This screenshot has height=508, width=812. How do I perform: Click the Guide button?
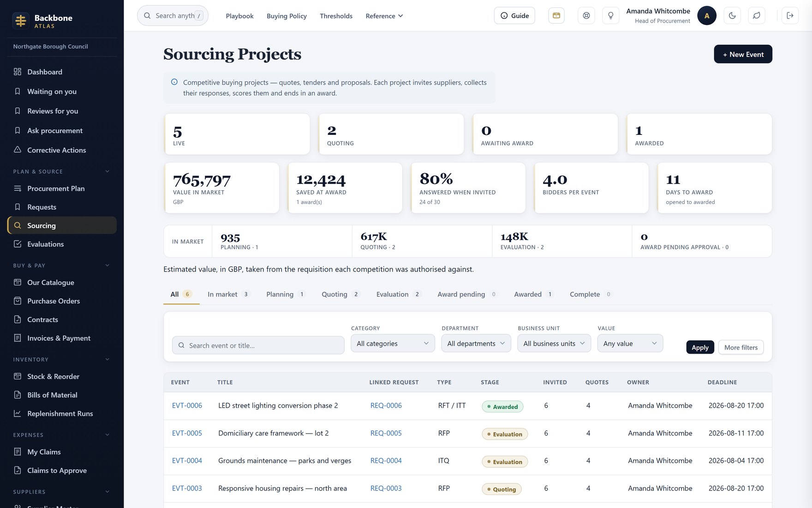coord(514,16)
